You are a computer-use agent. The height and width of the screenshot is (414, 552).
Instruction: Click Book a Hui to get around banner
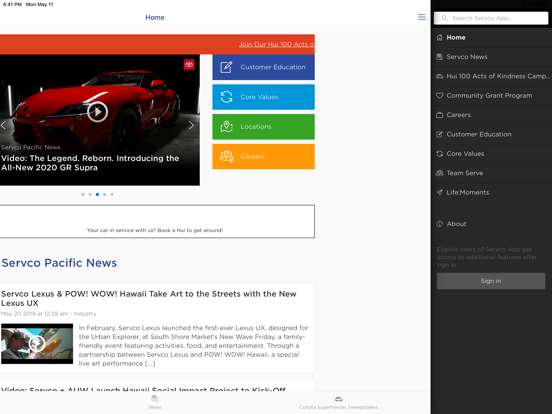click(157, 221)
